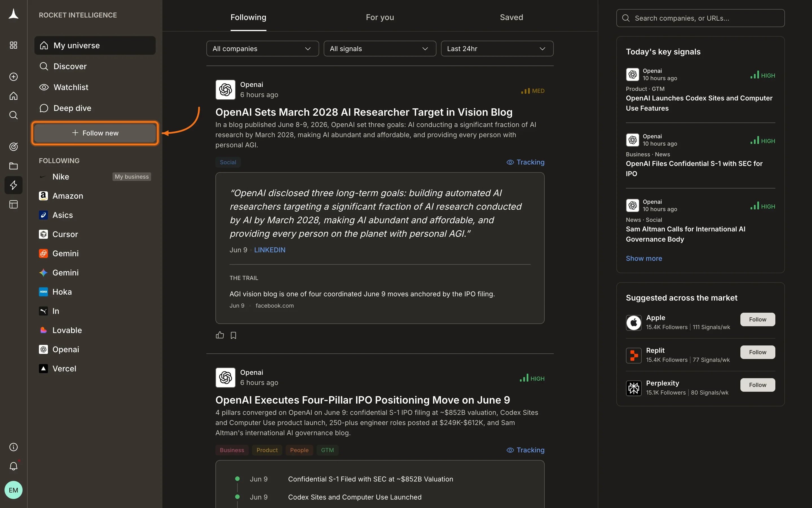Click the Social tag on first post
The height and width of the screenshot is (508, 812).
(228, 162)
